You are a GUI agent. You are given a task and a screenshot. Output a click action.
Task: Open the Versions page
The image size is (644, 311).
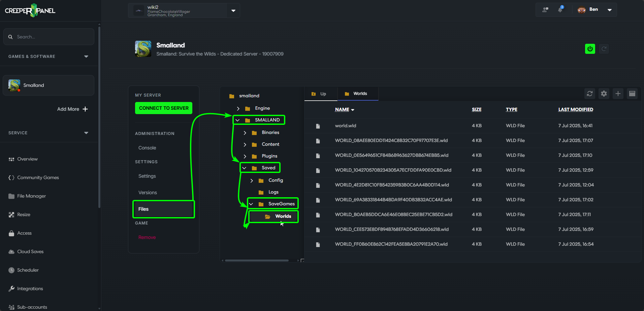pos(148,193)
